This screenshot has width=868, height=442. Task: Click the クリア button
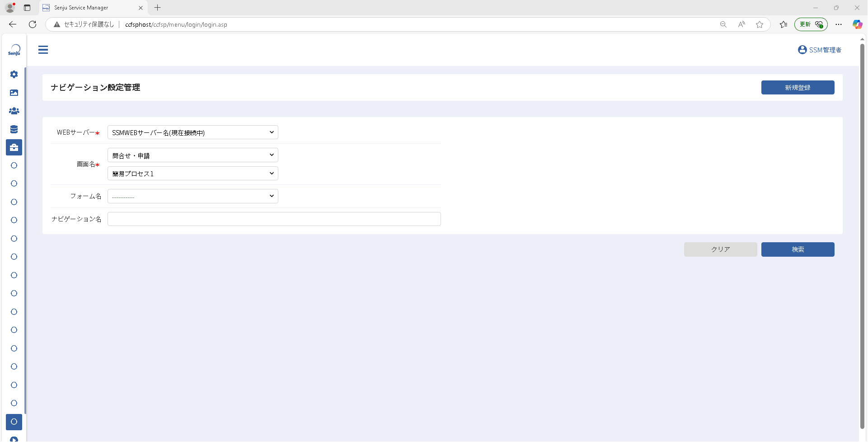pyautogui.click(x=720, y=249)
